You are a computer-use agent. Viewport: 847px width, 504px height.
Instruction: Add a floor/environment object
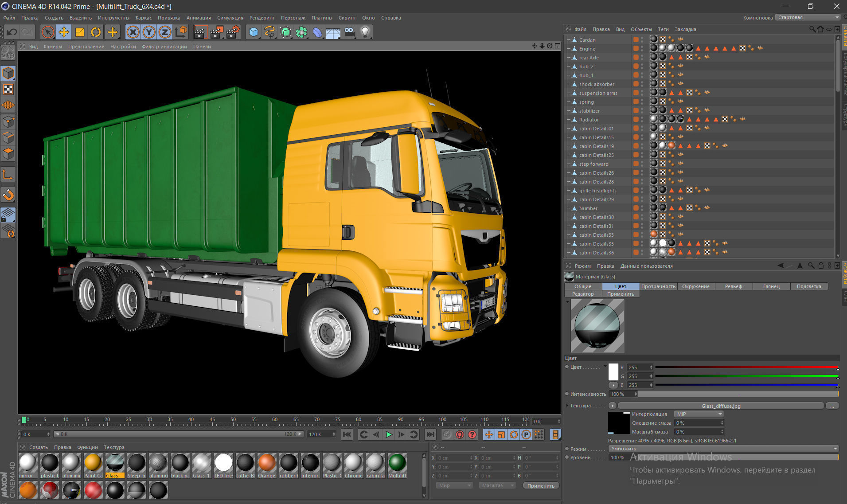333,32
